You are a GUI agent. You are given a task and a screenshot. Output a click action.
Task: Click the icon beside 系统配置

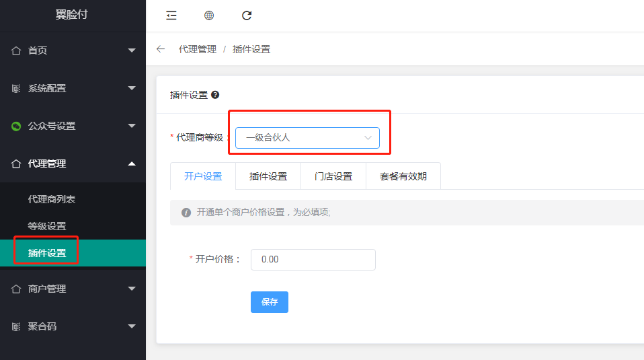[16, 88]
